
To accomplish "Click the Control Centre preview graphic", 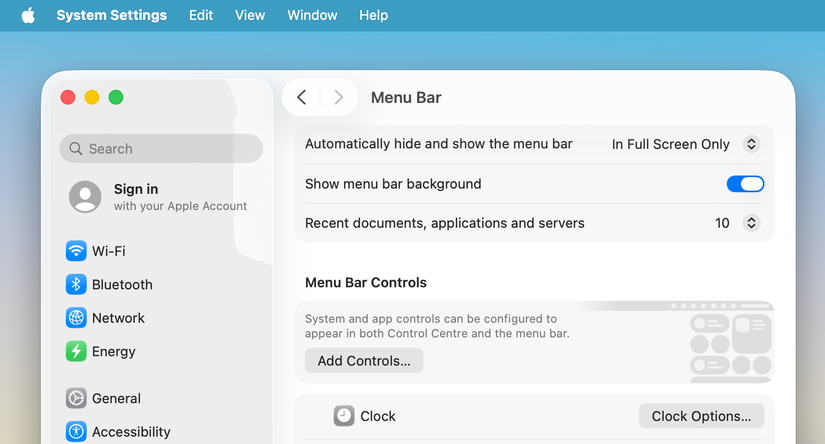I will pos(731,342).
